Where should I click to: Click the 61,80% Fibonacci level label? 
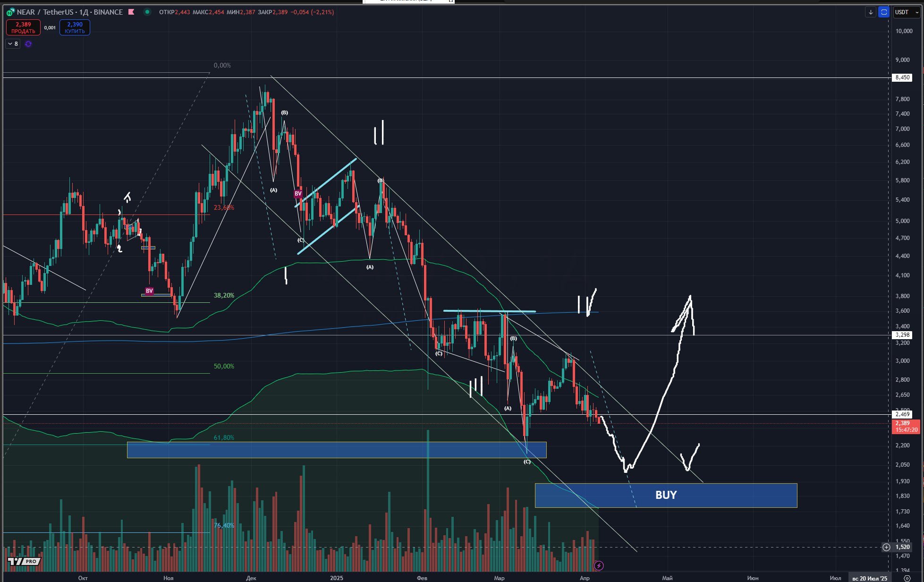tap(224, 437)
